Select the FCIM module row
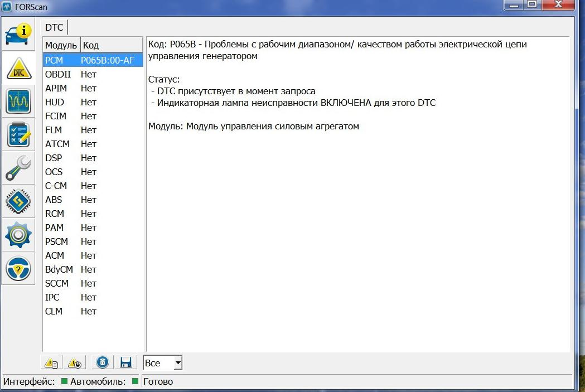 (93, 117)
